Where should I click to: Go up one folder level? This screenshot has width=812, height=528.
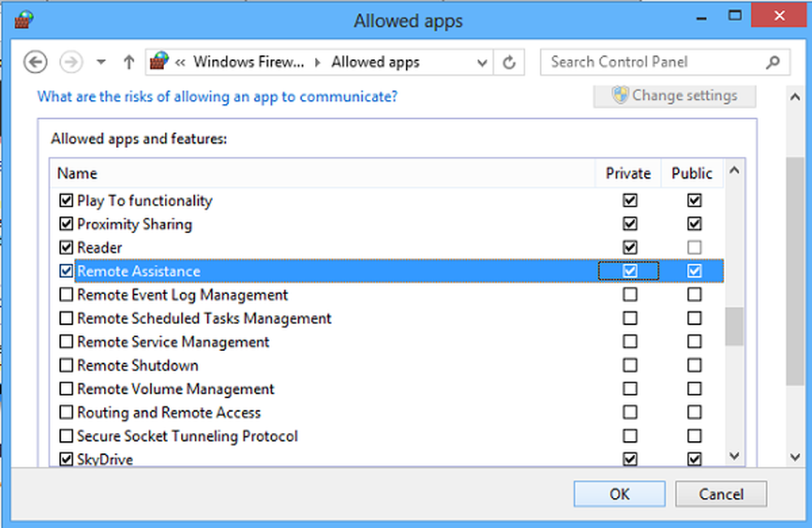click(x=128, y=62)
